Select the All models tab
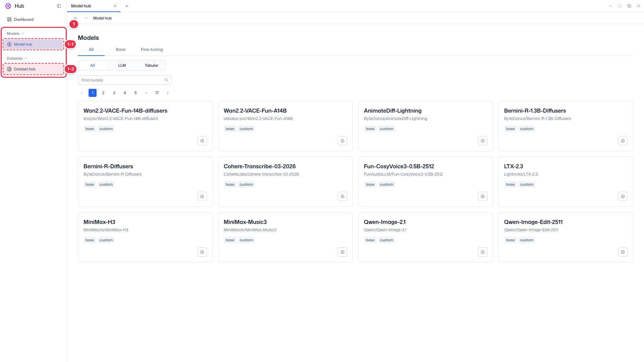The height and width of the screenshot is (362, 644). click(91, 50)
